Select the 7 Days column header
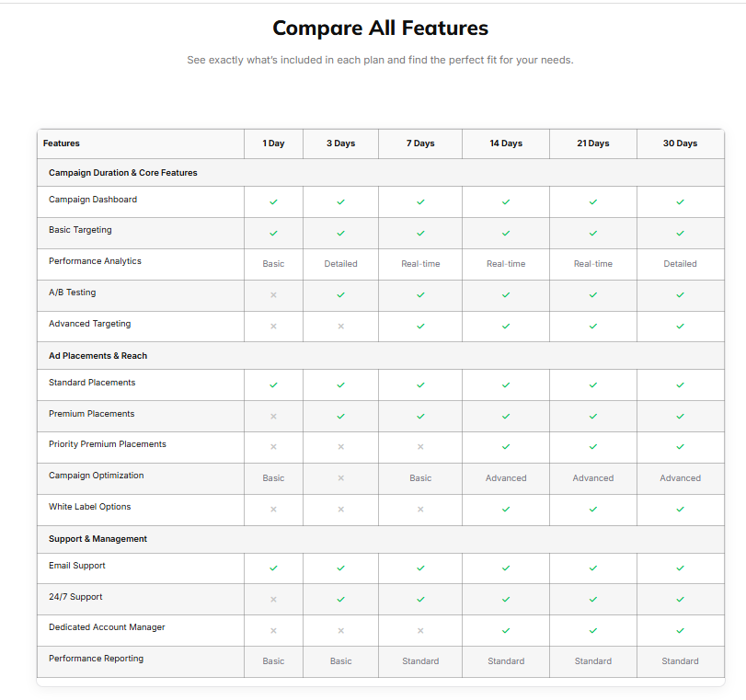 (x=420, y=143)
